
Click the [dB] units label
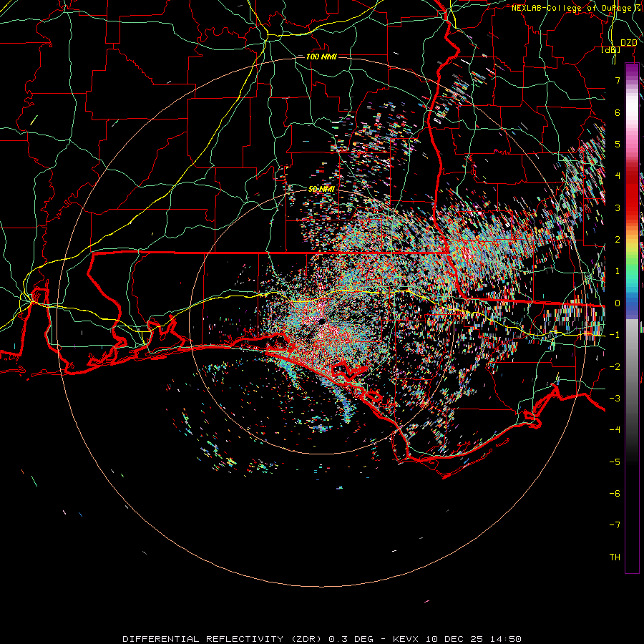click(611, 50)
